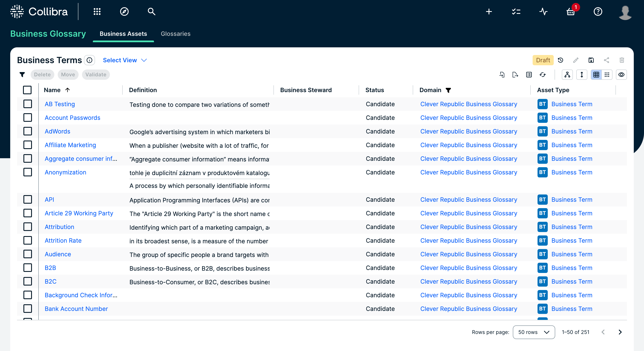The image size is (644, 351).
Task: Switch to the Glossaries tab
Action: point(175,34)
